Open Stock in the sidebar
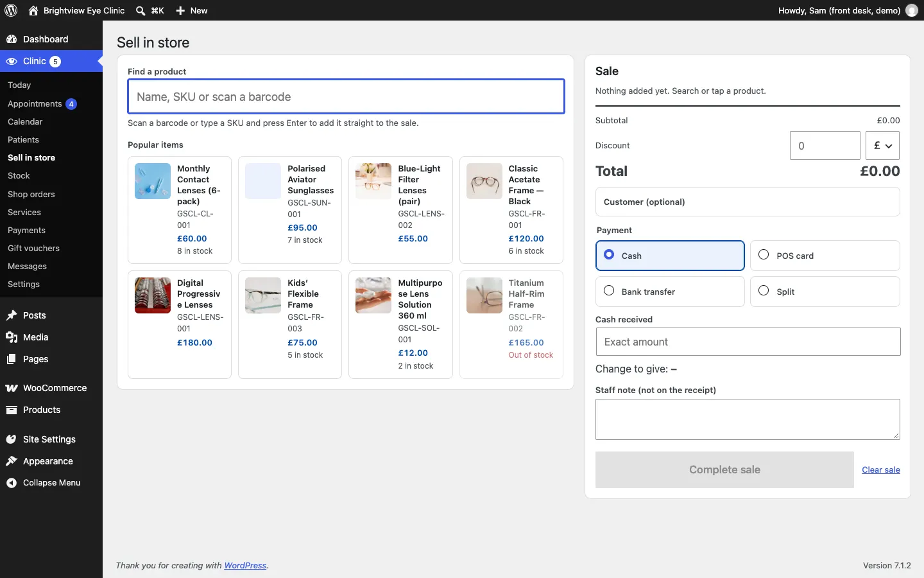This screenshot has width=924, height=578. (19, 176)
